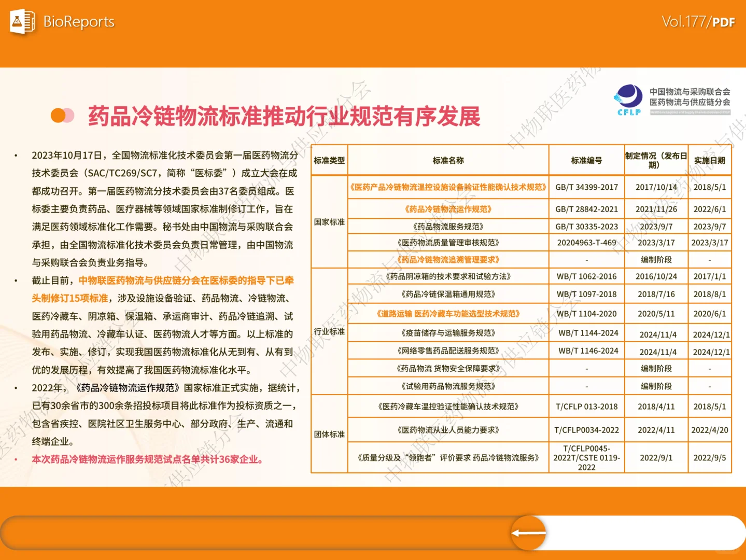The height and width of the screenshot is (560, 746).
Task: Click the orange 《药品冷链物流运作规范》 table cell
Action: [448, 209]
